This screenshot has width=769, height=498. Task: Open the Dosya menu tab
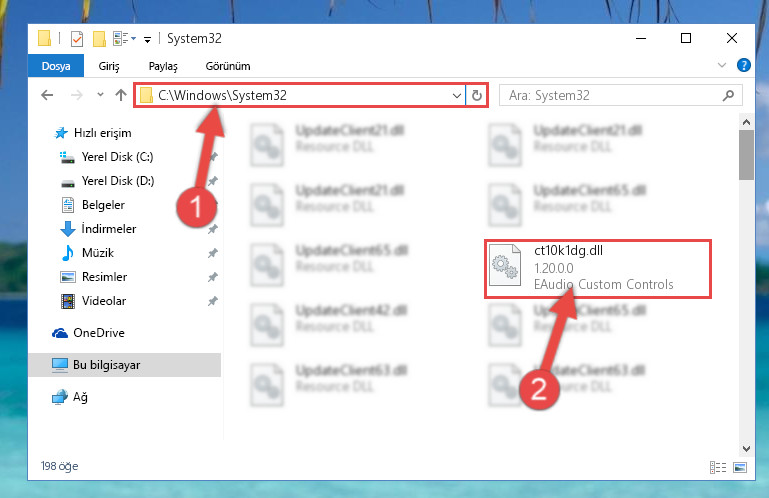click(56, 66)
